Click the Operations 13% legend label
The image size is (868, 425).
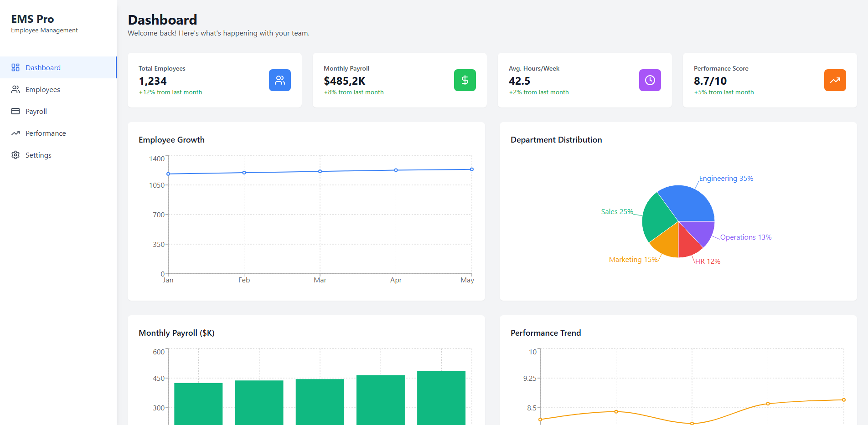point(745,237)
